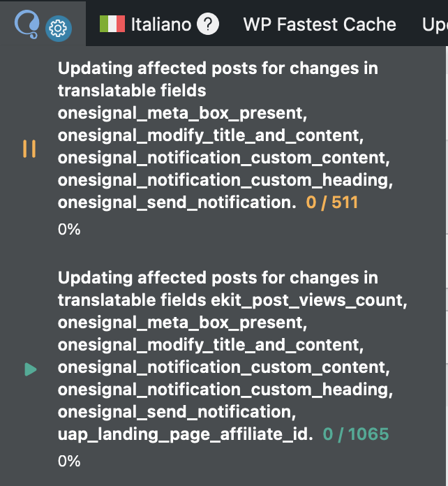The image size is (448, 486).
Task: Click the uap_landing_page_affiliate_id field name
Action: 184,434
